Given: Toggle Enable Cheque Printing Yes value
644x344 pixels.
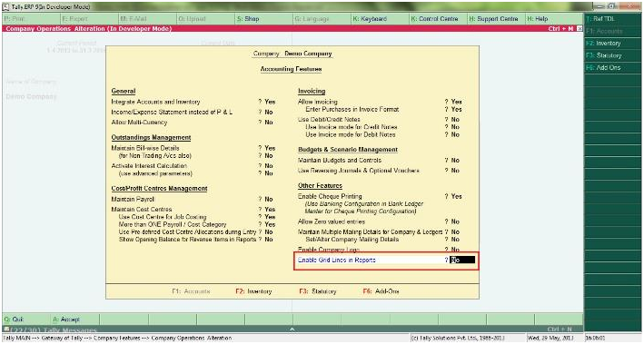Looking at the screenshot, I should (456, 197).
